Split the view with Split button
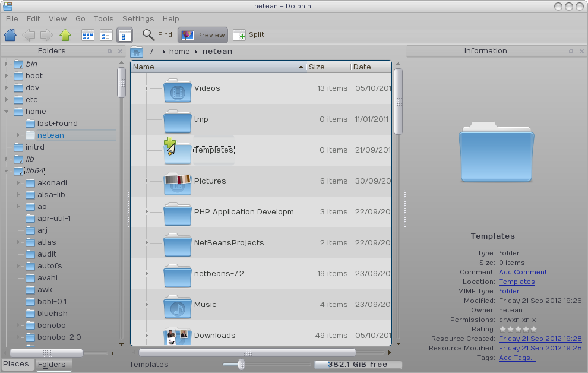Screen dimensions: 588x373 pyautogui.click(x=249, y=35)
